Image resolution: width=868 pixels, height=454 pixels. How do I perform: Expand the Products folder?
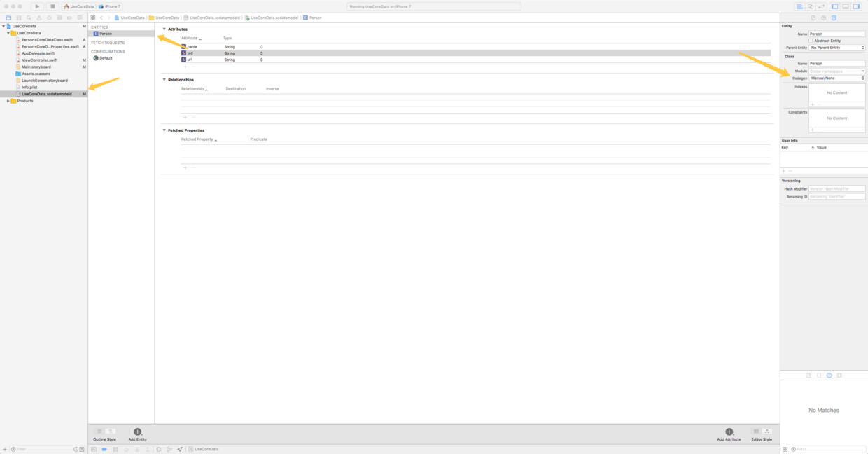click(x=8, y=101)
